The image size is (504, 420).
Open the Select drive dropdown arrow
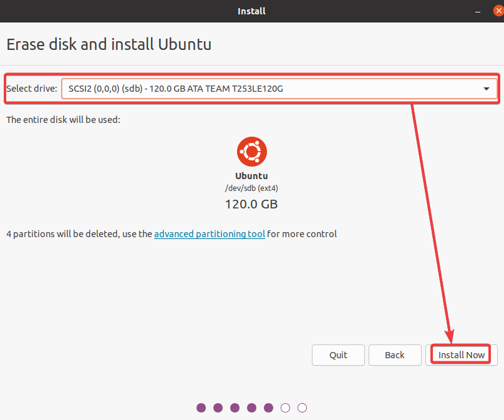487,89
